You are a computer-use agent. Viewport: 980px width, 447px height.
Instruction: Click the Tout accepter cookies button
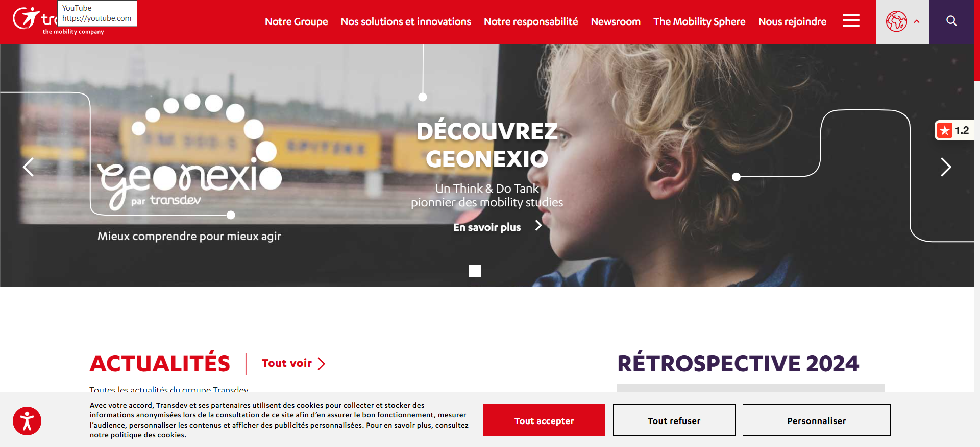[544, 420]
